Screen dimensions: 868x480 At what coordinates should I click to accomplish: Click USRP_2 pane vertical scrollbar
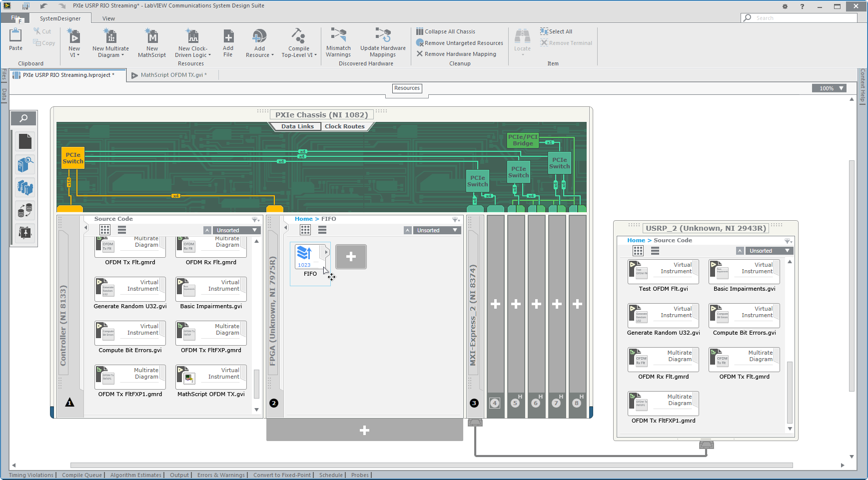click(790, 392)
